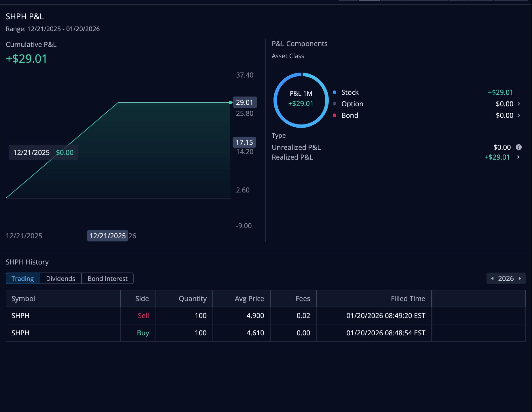Viewport: 532px width, 412px height.
Task: Click the blue Stock legend dot
Action: click(x=335, y=92)
